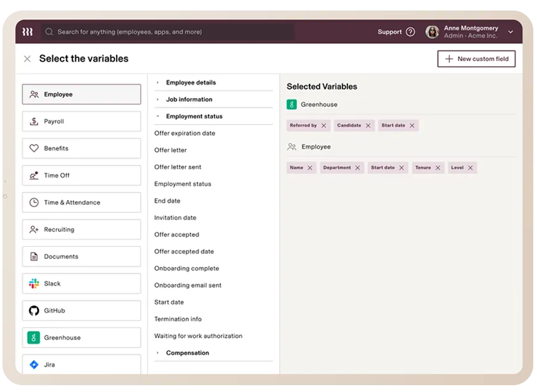Select the Payroll category

point(81,122)
